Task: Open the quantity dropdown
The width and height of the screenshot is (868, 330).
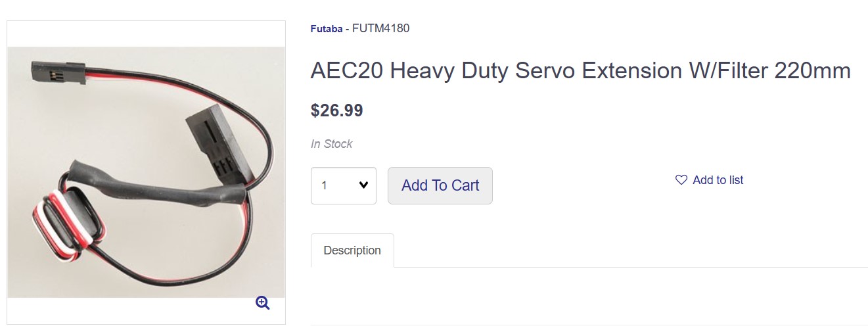Action: click(x=343, y=185)
